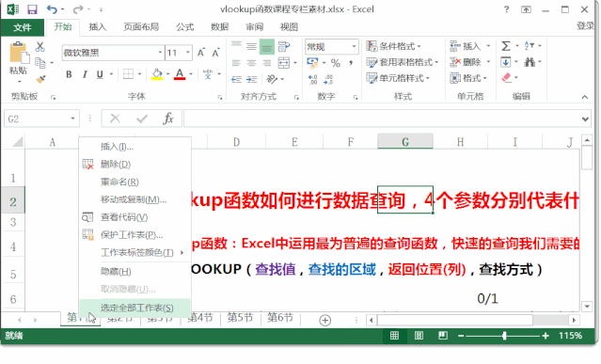The image size is (601, 364).
Task: Open Cell Styles menu
Action: click(x=398, y=78)
